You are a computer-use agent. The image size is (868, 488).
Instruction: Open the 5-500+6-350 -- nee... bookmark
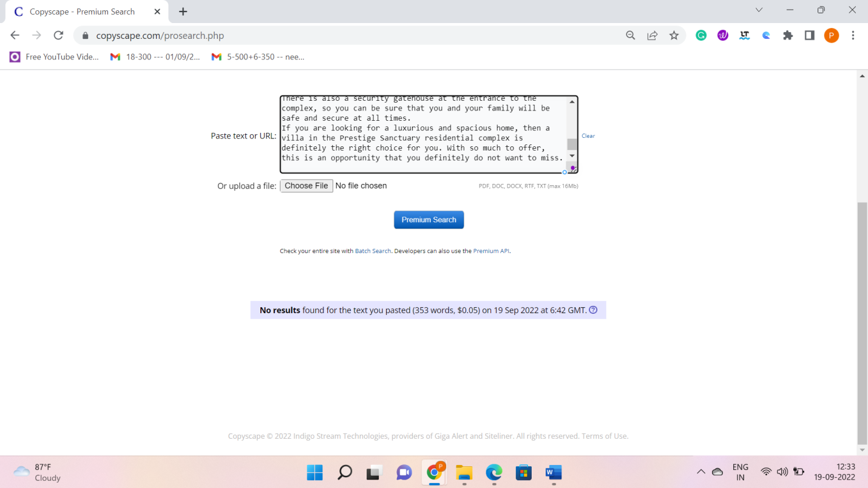pyautogui.click(x=258, y=56)
